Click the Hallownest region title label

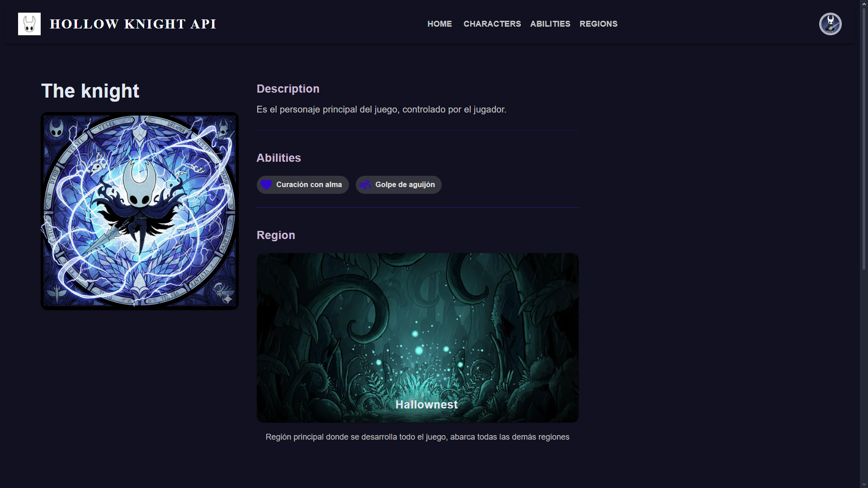point(426,404)
